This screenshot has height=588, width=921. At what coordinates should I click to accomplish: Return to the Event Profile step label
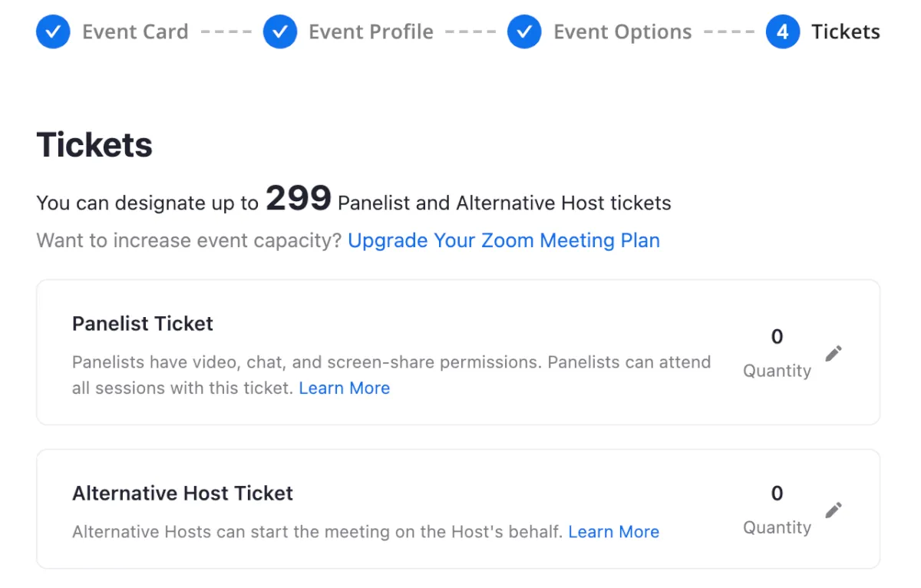(371, 32)
